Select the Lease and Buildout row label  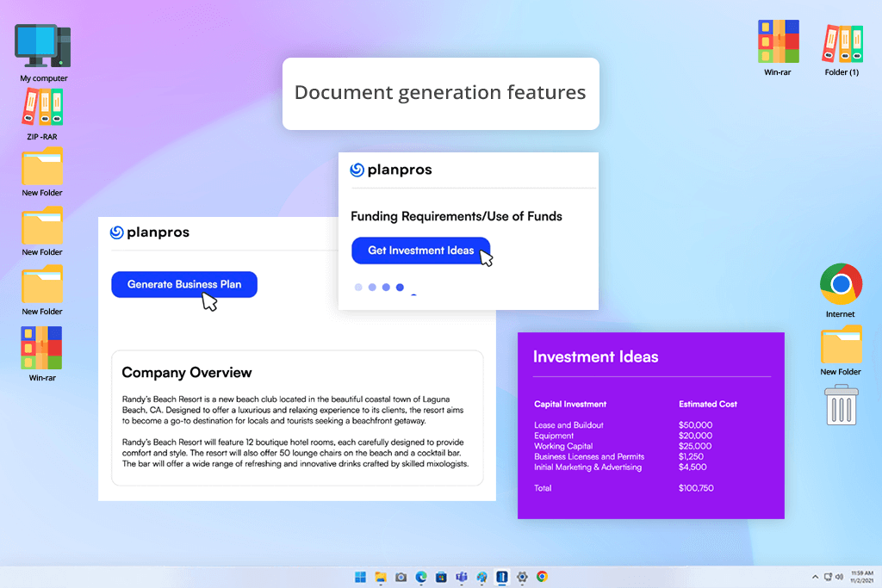(x=568, y=425)
